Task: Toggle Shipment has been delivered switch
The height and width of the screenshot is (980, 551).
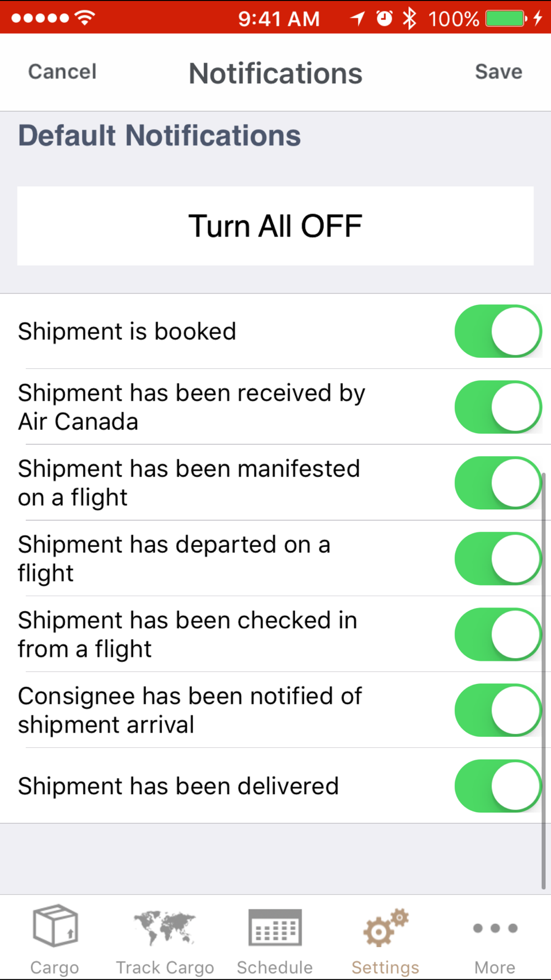Action: coord(498,786)
